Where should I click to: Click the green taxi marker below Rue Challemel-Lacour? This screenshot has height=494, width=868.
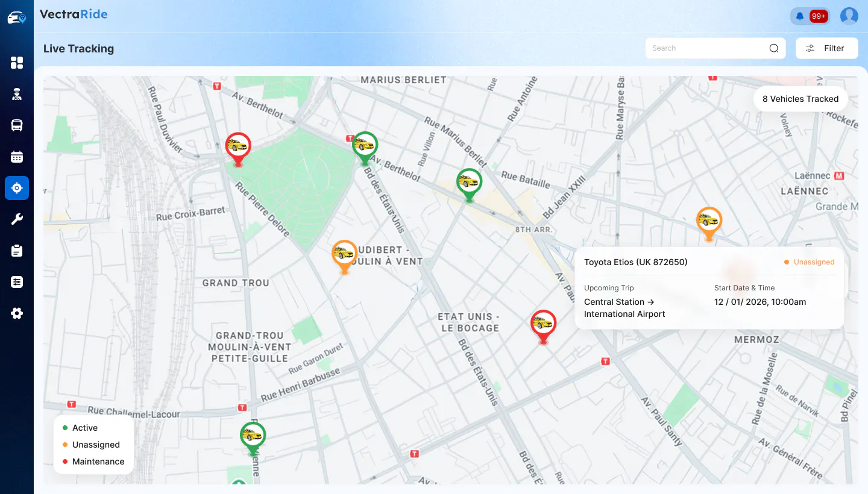[x=253, y=439]
